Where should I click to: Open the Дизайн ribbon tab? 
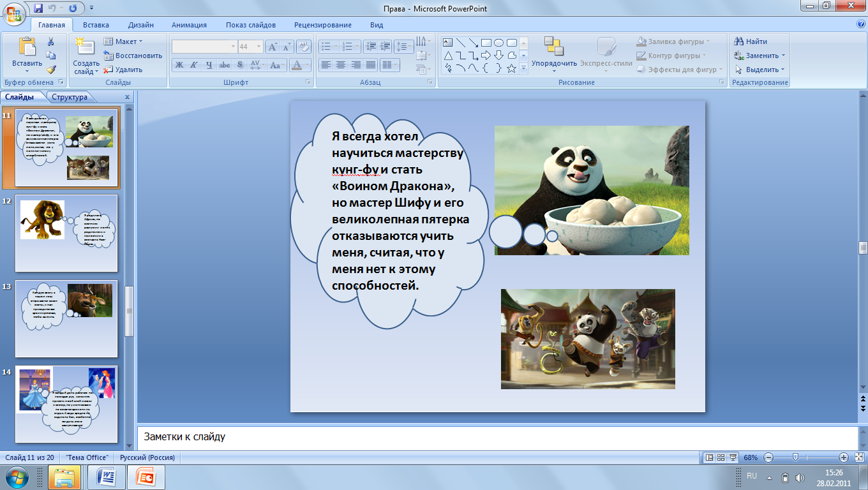coord(140,25)
